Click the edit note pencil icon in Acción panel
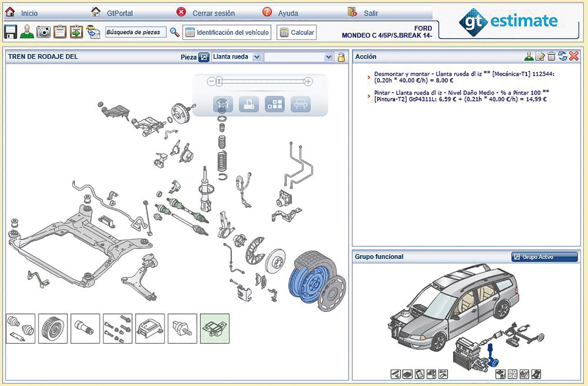588x386 pixels. [x=540, y=56]
